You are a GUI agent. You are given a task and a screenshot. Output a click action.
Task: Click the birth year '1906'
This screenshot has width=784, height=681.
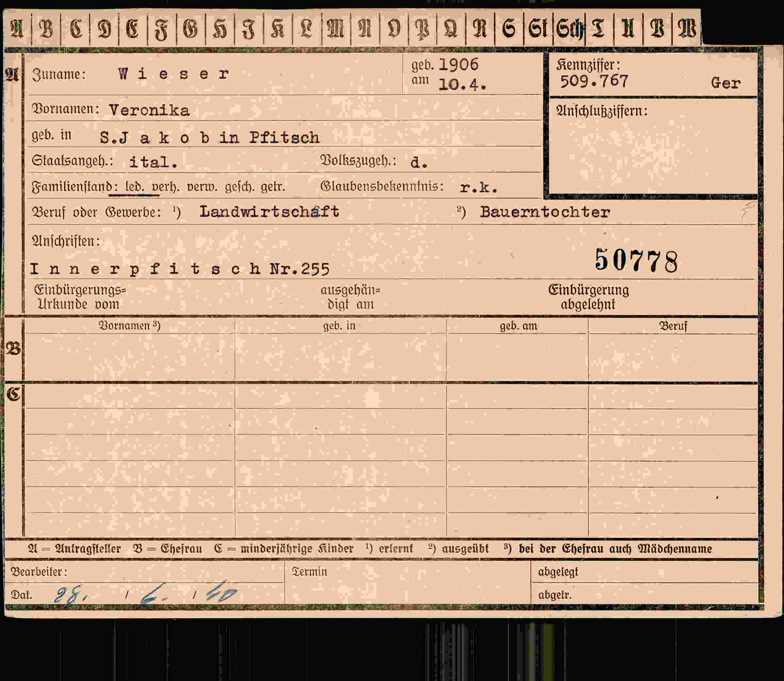(x=458, y=65)
